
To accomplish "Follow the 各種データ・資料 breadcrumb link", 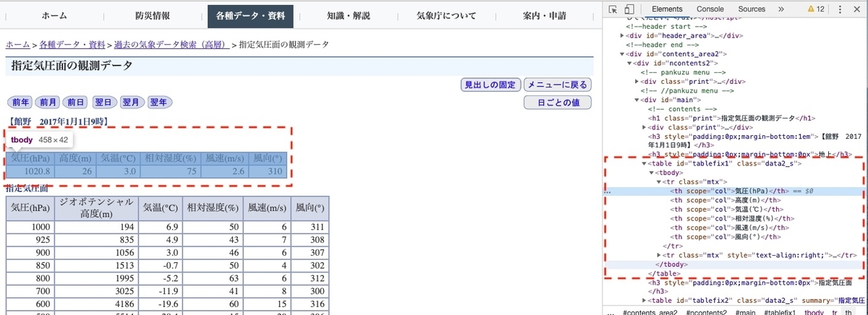I will pyautogui.click(x=72, y=45).
